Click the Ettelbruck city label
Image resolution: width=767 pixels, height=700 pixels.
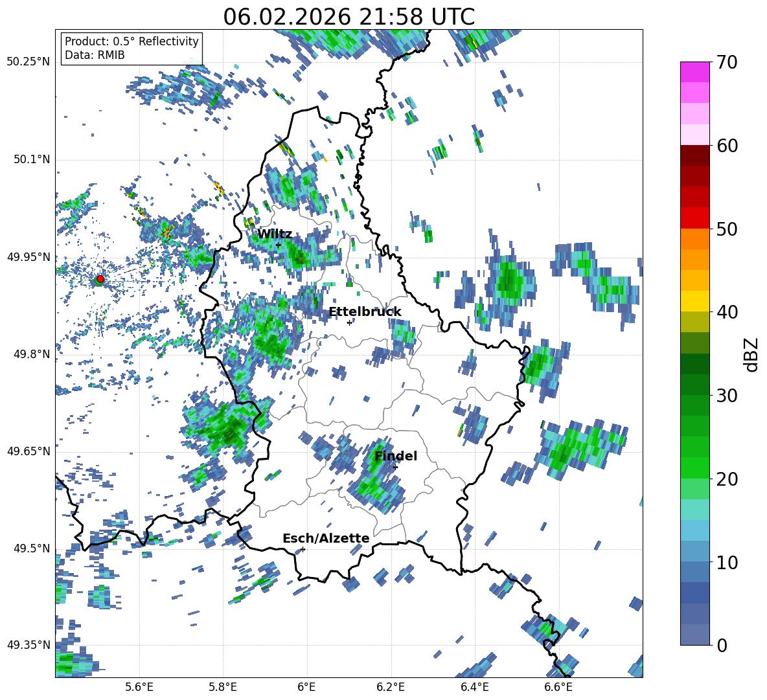[x=365, y=312]
